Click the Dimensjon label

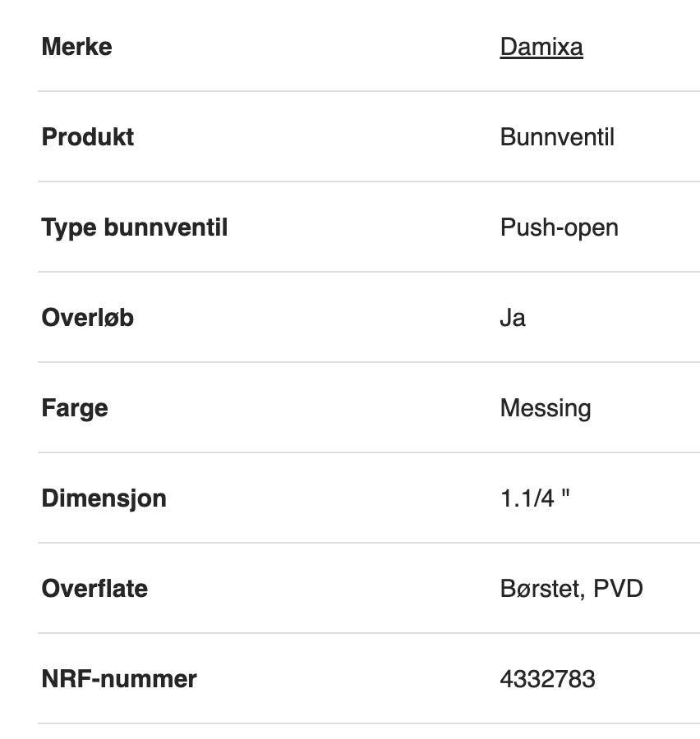[x=104, y=498]
